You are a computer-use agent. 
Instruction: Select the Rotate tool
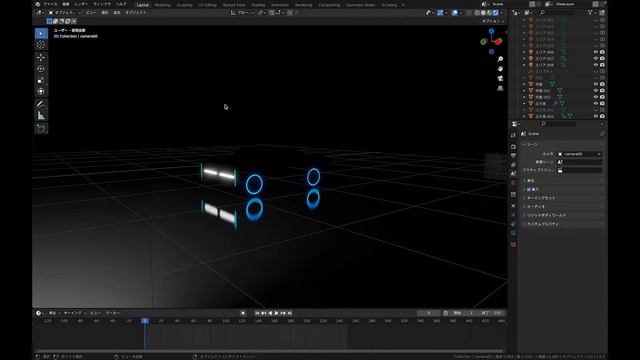click(x=41, y=69)
